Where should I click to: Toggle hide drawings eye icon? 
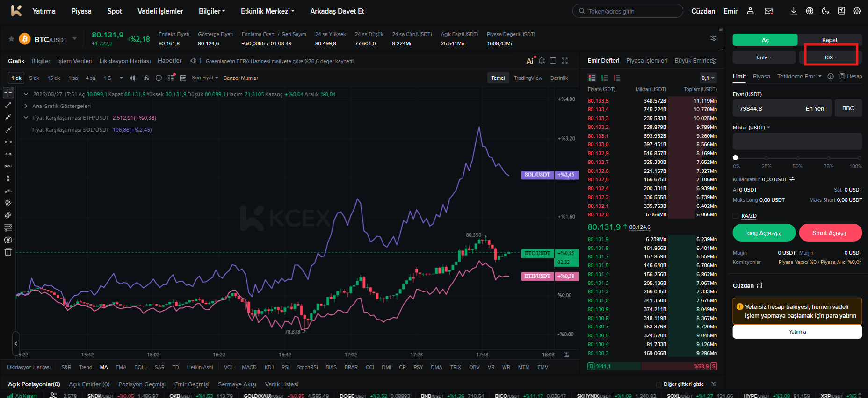tap(8, 240)
